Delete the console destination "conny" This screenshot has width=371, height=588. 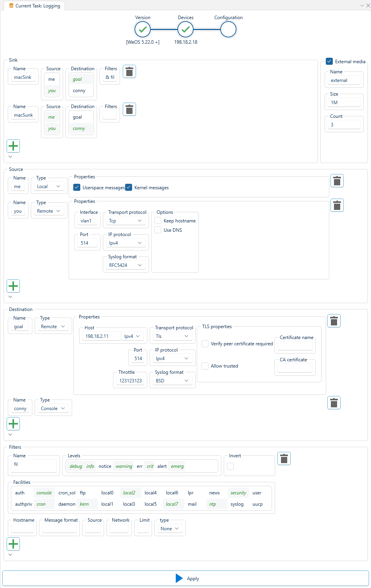tap(334, 402)
